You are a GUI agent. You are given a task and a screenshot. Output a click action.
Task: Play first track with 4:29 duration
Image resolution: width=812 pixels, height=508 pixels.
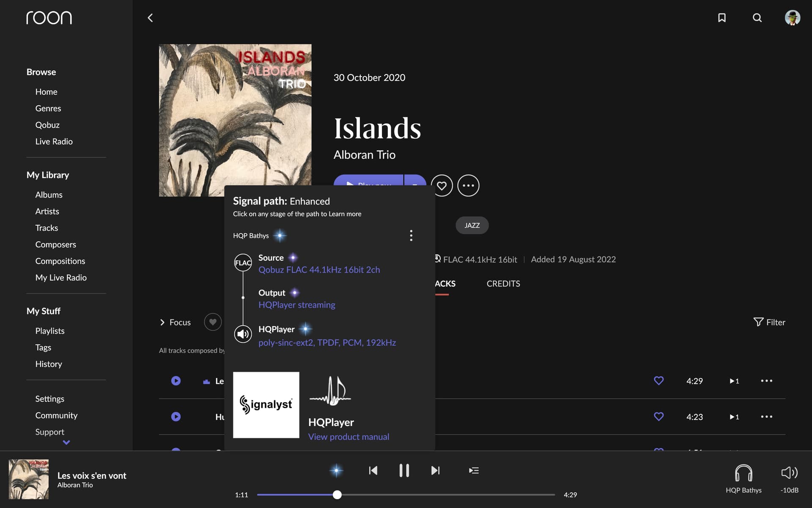tap(176, 381)
